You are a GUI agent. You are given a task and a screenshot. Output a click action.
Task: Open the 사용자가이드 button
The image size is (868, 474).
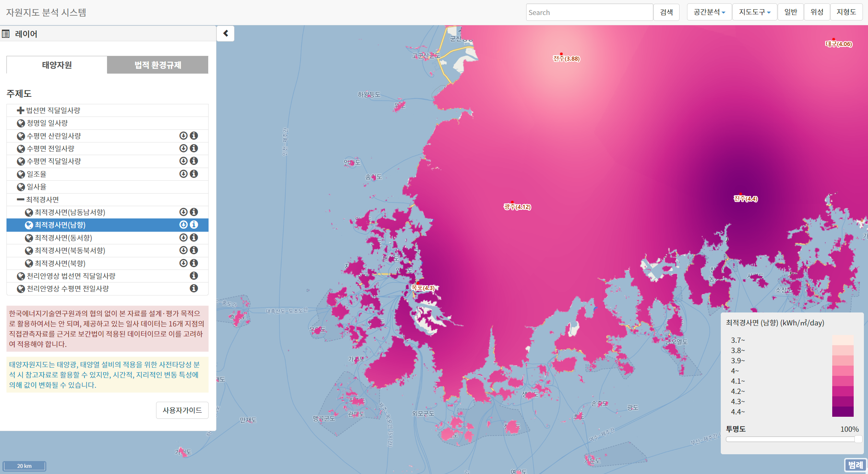[x=182, y=410]
